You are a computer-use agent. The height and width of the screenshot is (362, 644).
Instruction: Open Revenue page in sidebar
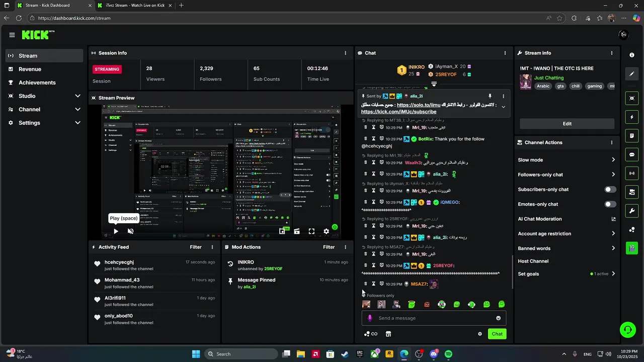[44, 69]
